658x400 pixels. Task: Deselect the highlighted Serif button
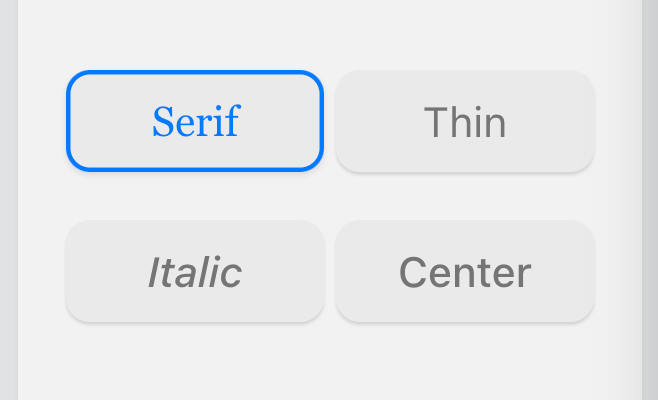(195, 121)
